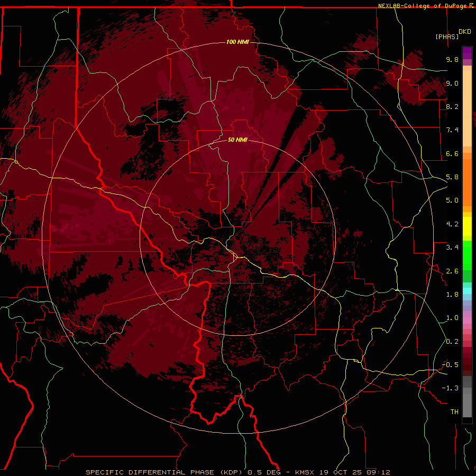Click the -0.5 scale value
Screen dimensions: 476x476
pyautogui.click(x=450, y=365)
